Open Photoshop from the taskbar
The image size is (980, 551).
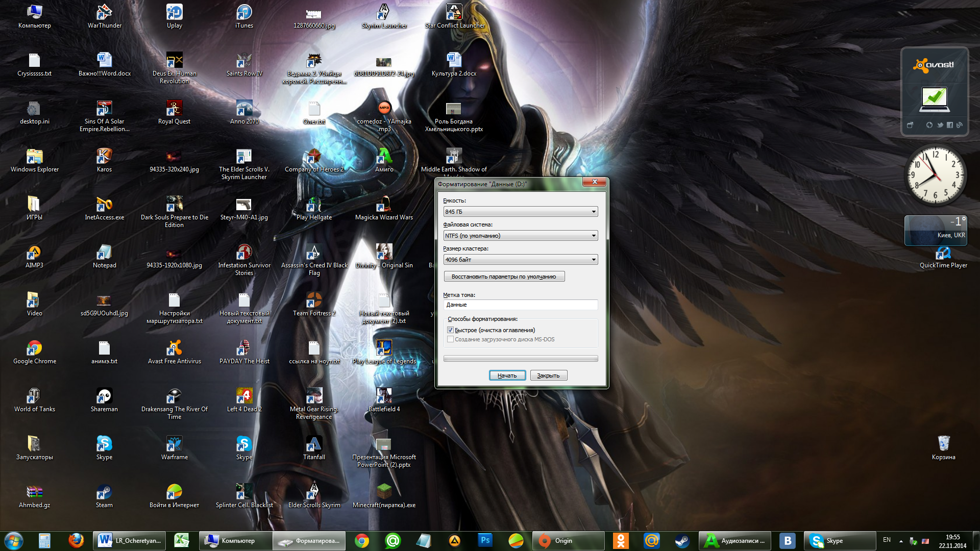485,540
